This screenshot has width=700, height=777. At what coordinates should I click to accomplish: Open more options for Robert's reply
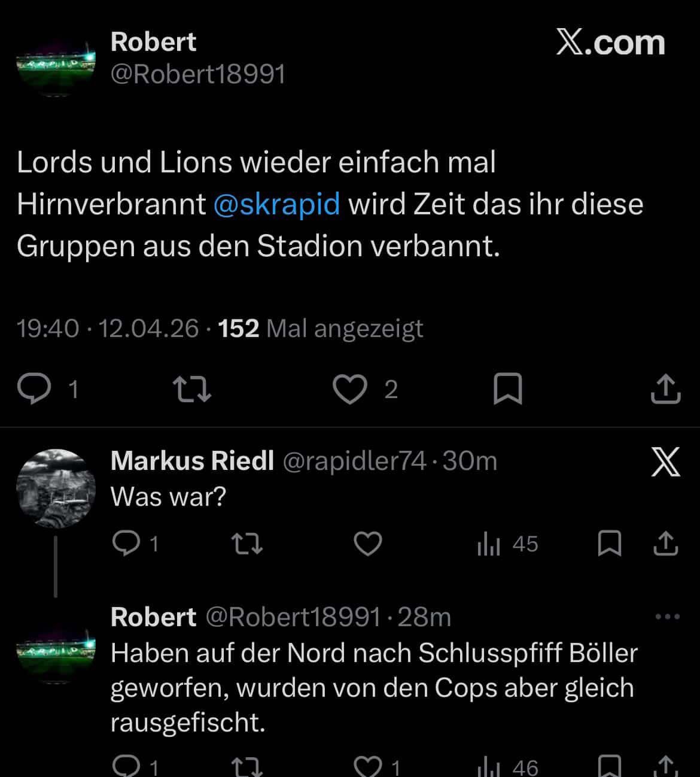click(668, 617)
